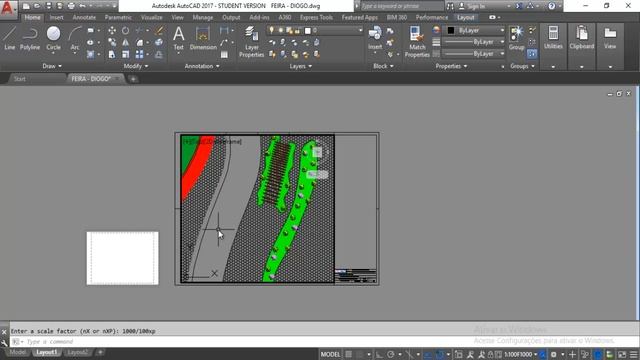Switch to the Parametric ribbon tab

(x=118, y=18)
